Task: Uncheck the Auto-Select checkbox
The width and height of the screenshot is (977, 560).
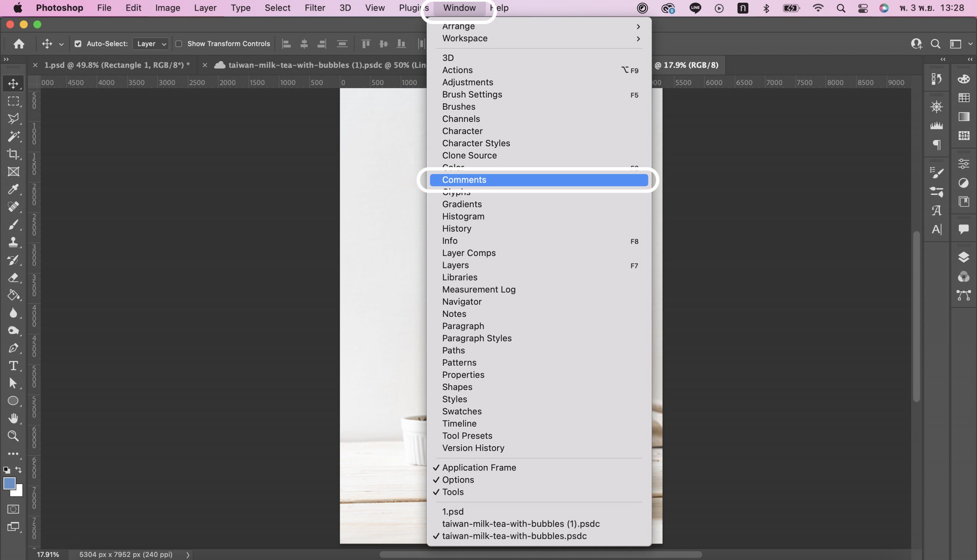Action: pos(78,44)
